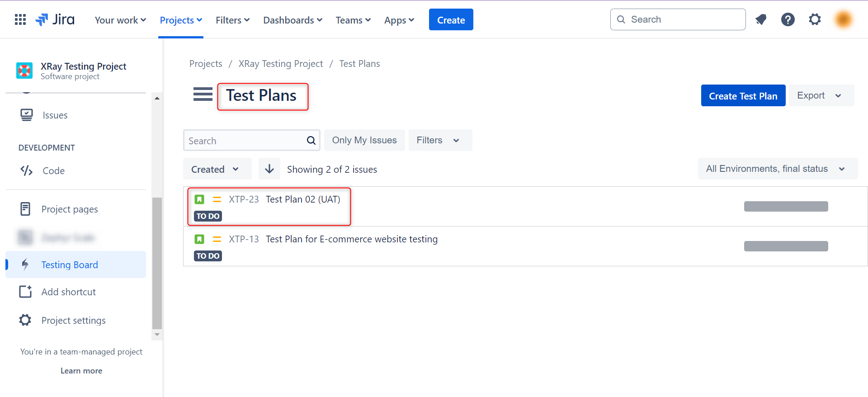868x397 pixels.
Task: Expand the Filters dropdown
Action: [x=440, y=140]
